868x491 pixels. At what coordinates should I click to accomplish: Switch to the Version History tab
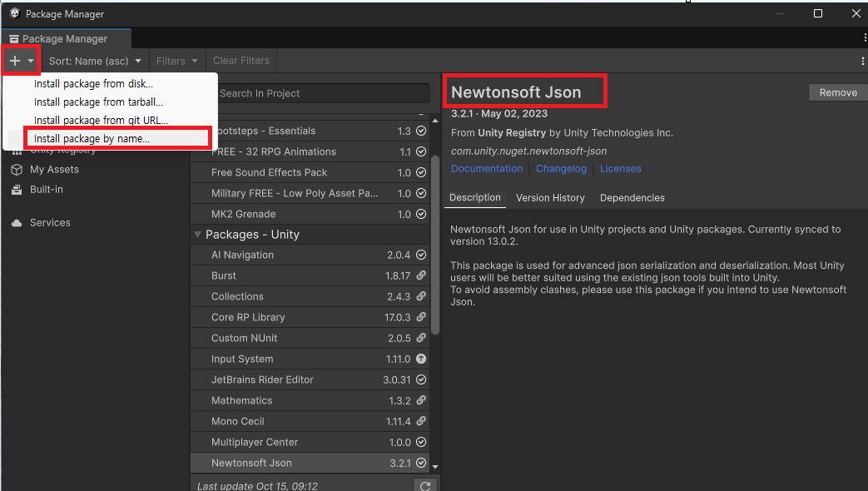point(550,198)
